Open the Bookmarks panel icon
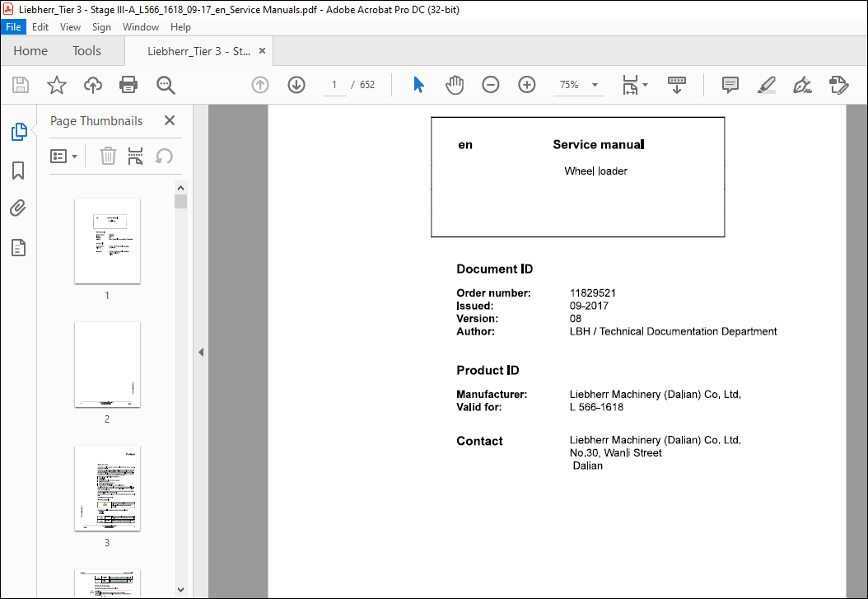This screenshot has height=599, width=868. (x=18, y=171)
